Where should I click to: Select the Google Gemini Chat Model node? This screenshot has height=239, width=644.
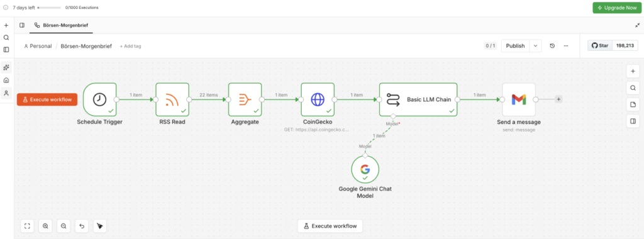tap(365, 169)
